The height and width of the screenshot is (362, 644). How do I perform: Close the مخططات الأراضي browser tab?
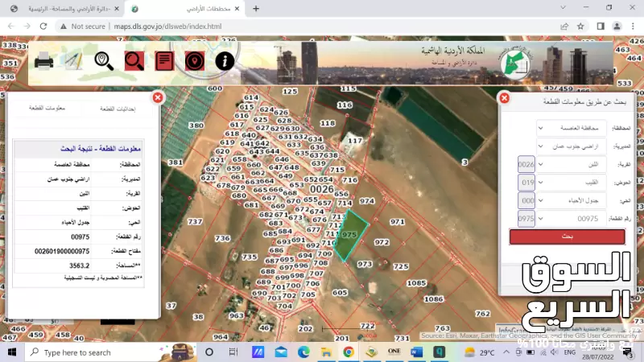(x=237, y=9)
